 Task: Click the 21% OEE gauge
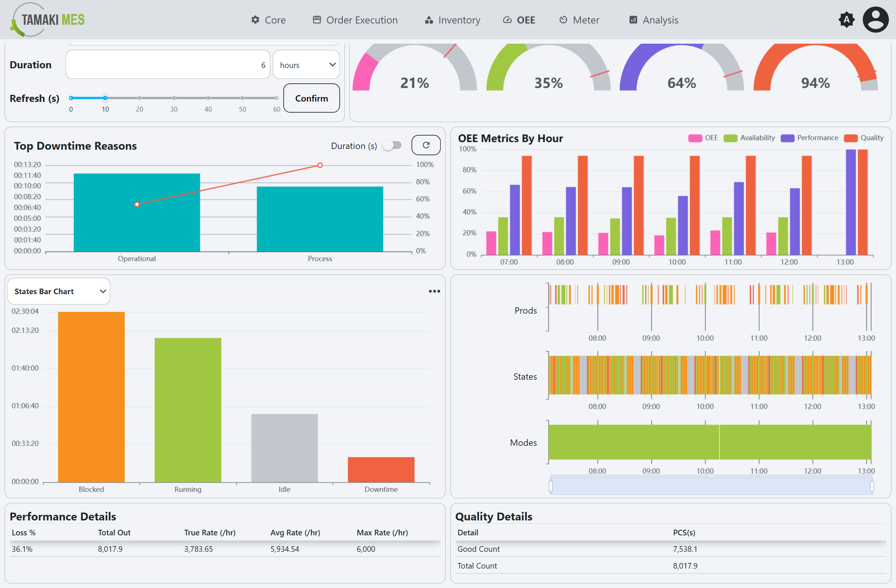414,67
